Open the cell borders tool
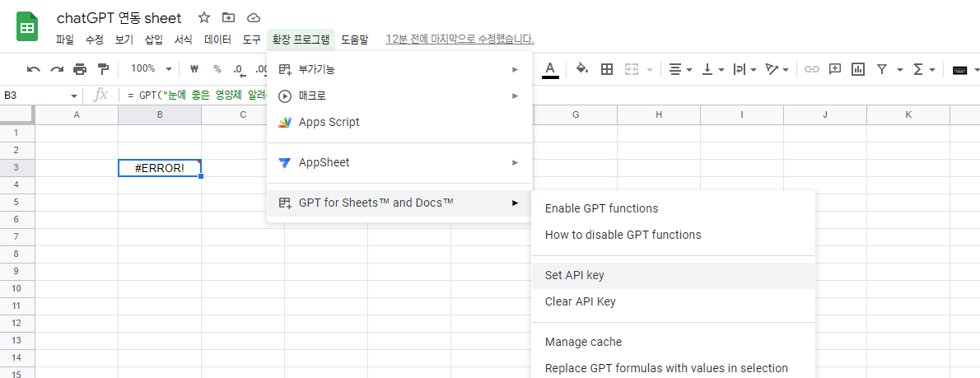Image resolution: width=980 pixels, height=378 pixels. [606, 69]
